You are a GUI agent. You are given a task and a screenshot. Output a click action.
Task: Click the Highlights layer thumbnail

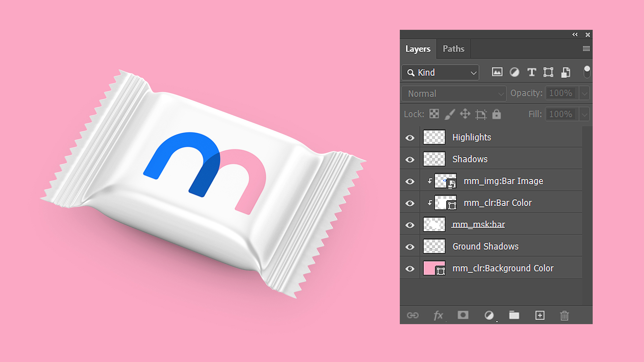(434, 137)
